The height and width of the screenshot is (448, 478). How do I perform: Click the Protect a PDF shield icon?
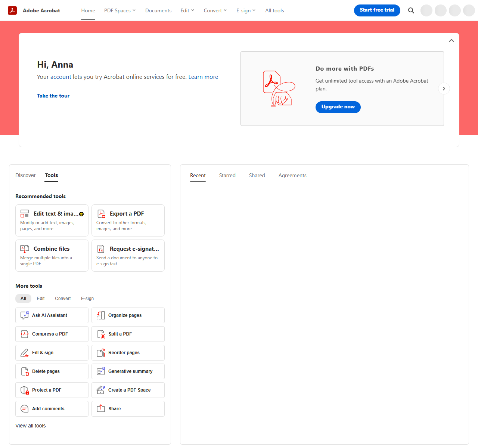tap(25, 390)
